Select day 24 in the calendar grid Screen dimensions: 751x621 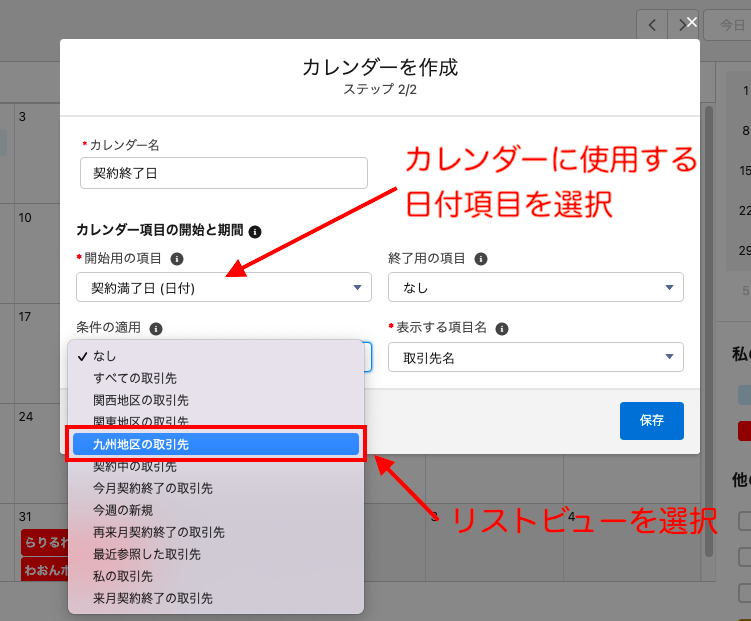[x=26, y=417]
